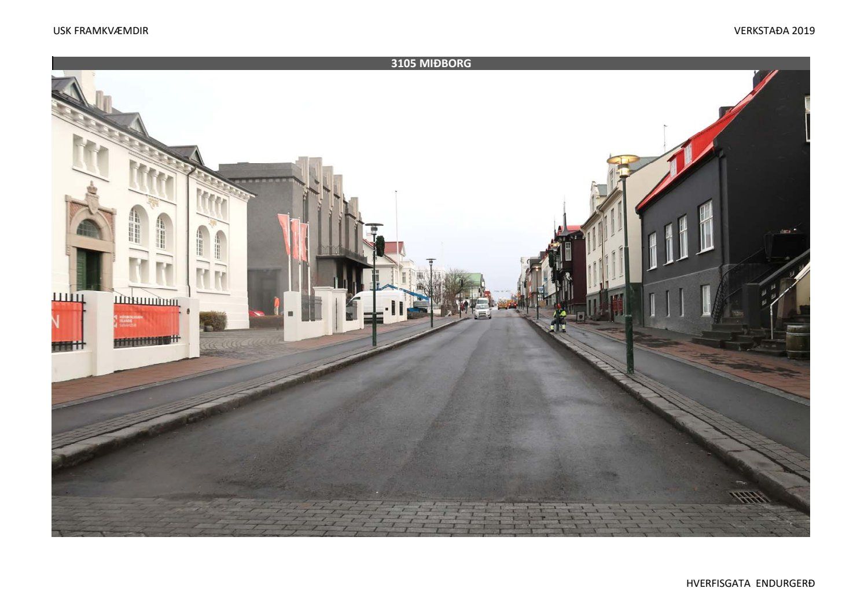Click the worker in the yellow vest

pyautogui.click(x=558, y=318)
